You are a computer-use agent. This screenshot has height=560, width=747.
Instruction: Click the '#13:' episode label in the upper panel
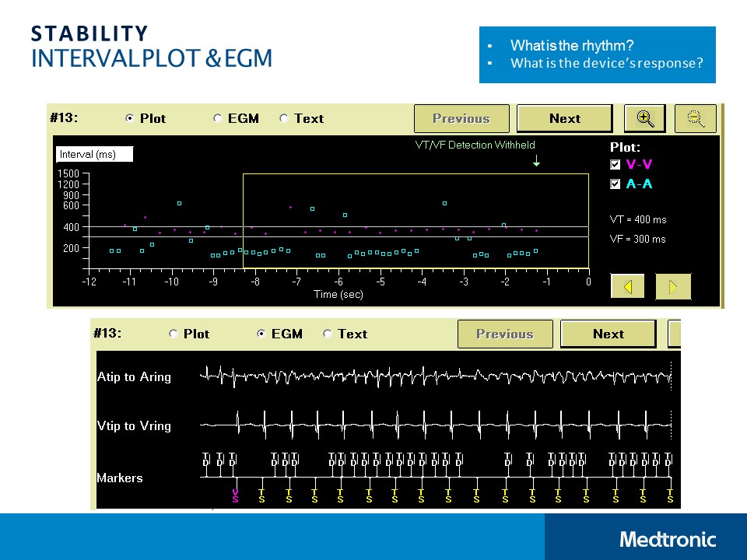(x=64, y=117)
